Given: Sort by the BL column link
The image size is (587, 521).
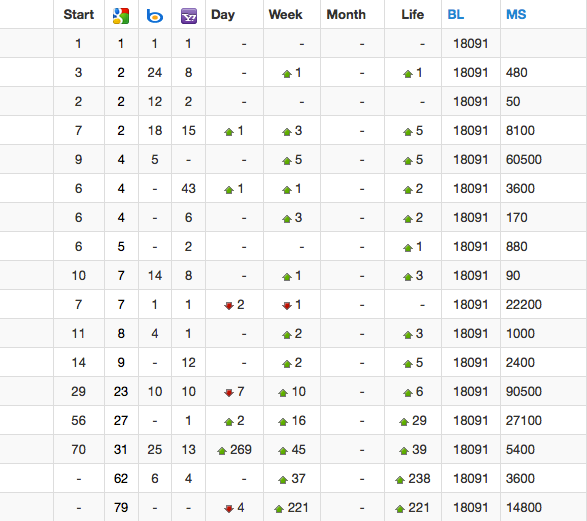Looking at the screenshot, I should (456, 15).
